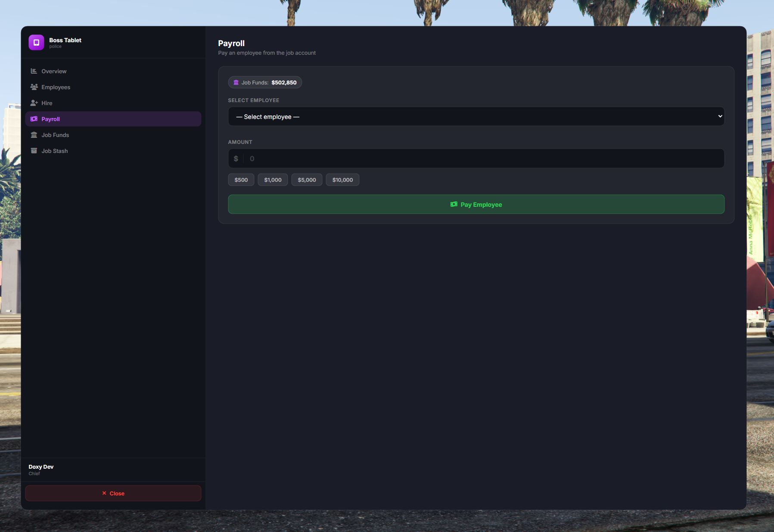Choose the $10,000 quick amount
Viewport: 774px width, 532px height.
342,180
